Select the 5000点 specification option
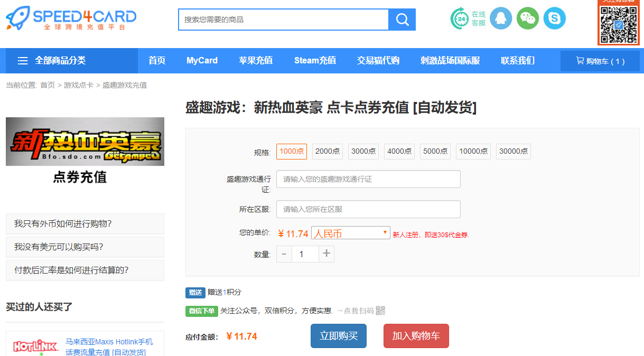644x356 pixels. click(435, 151)
